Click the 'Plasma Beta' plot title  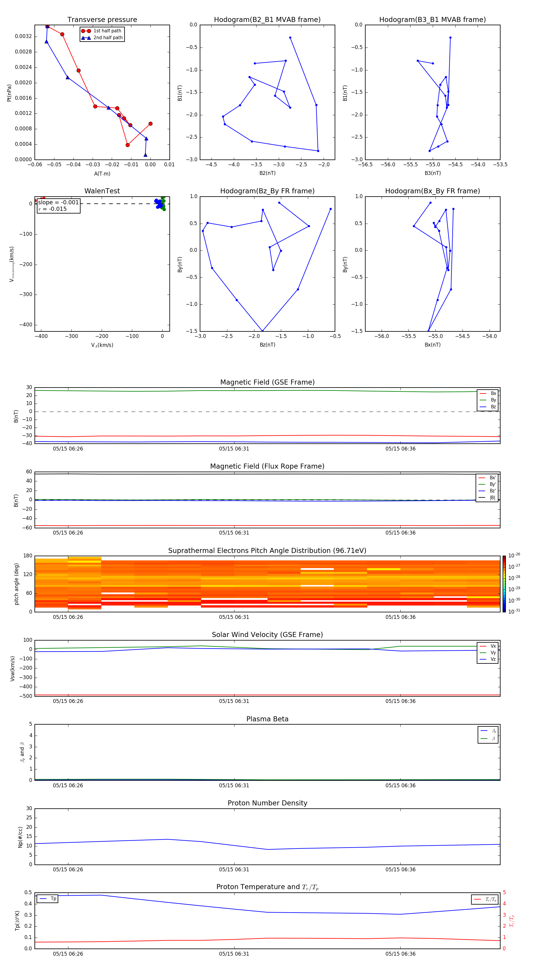[267, 719]
